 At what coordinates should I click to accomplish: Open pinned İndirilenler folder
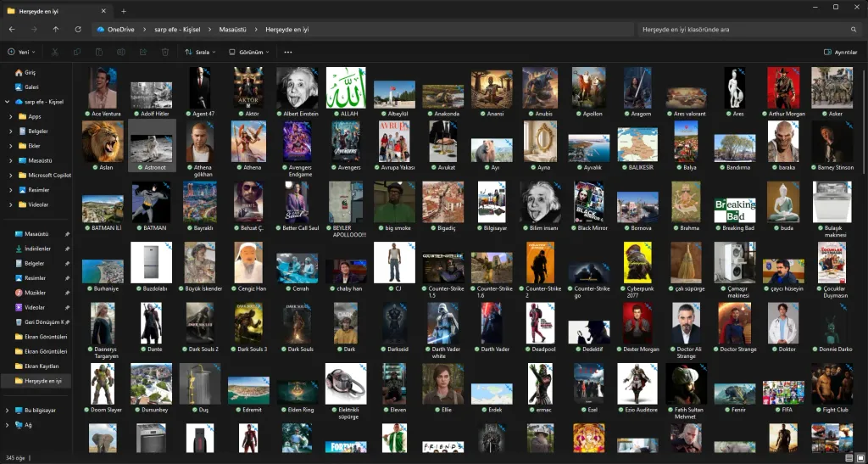point(36,249)
